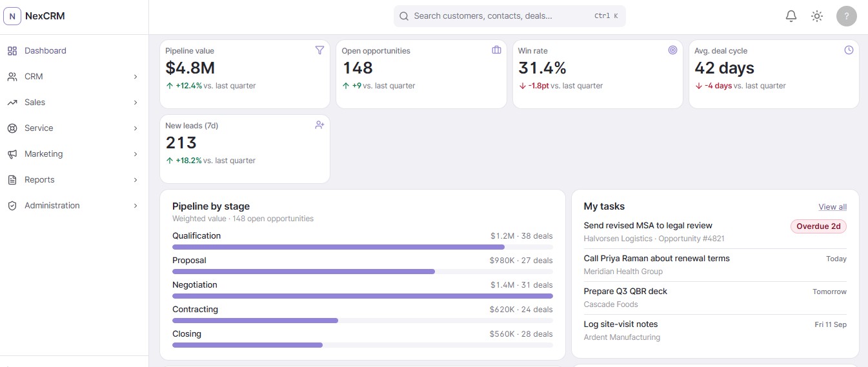The height and width of the screenshot is (367, 868).
Task: Open the user avatar menu
Action: 847,16
